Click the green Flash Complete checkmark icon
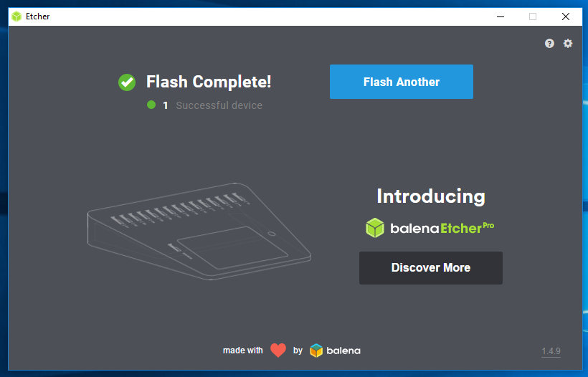This screenshot has width=588, height=377. click(127, 82)
